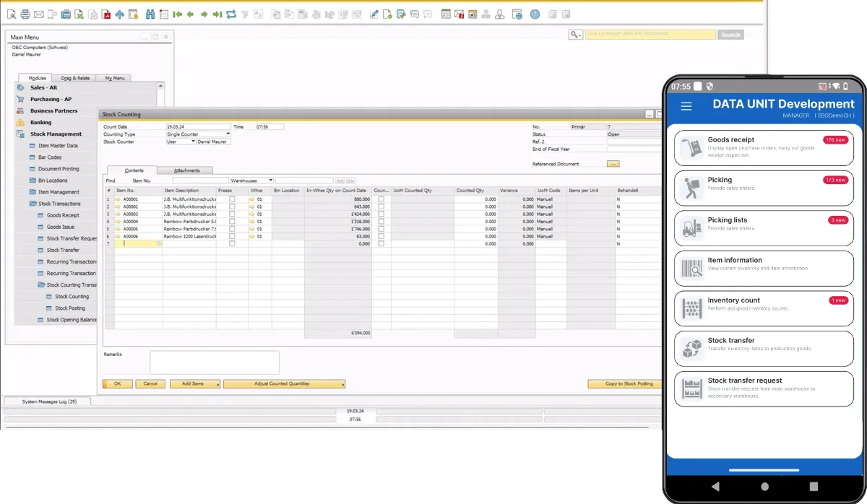
Task: Switch to the Attachments tab
Action: click(x=186, y=170)
